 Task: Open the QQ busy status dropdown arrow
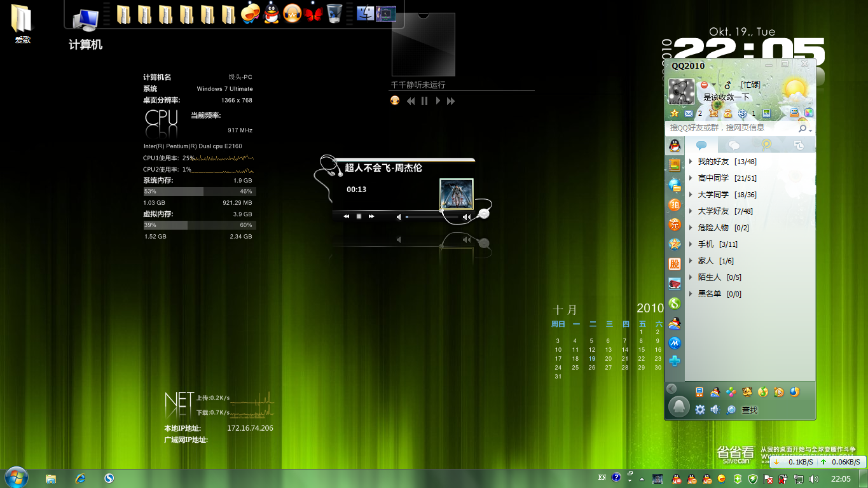coord(713,85)
